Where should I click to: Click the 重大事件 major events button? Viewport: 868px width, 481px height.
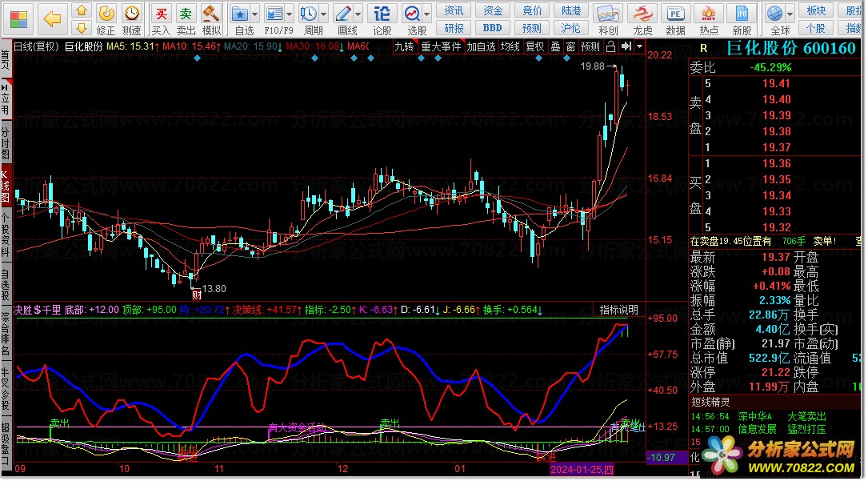tap(441, 46)
